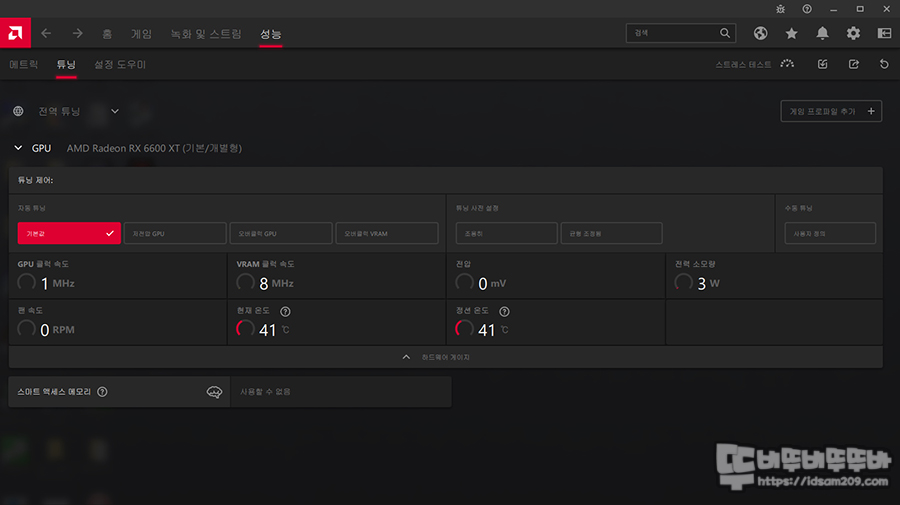Open the 성능 tab

coord(270,34)
